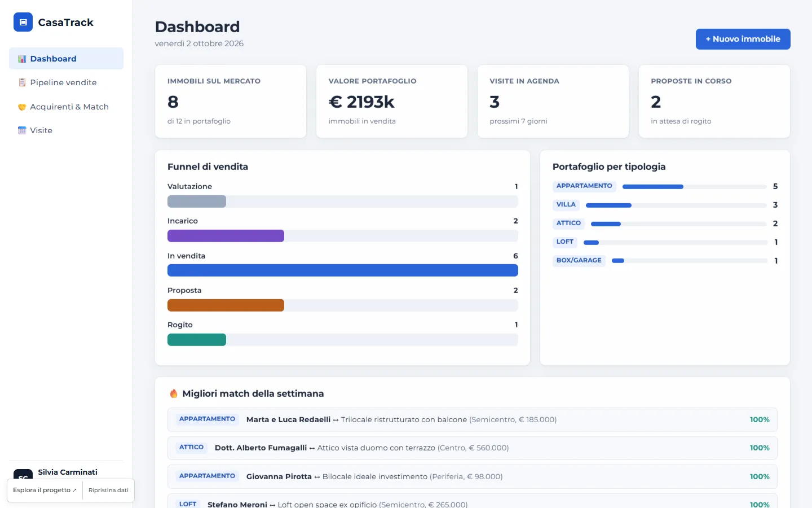Click the Nuovo immobile button
The image size is (812, 508).
coord(743,39)
